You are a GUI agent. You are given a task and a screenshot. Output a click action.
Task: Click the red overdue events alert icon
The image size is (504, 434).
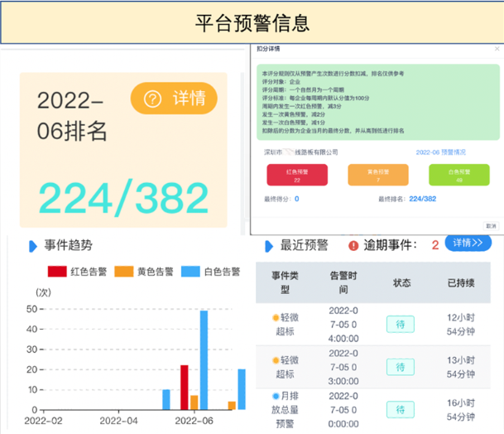coord(354,245)
